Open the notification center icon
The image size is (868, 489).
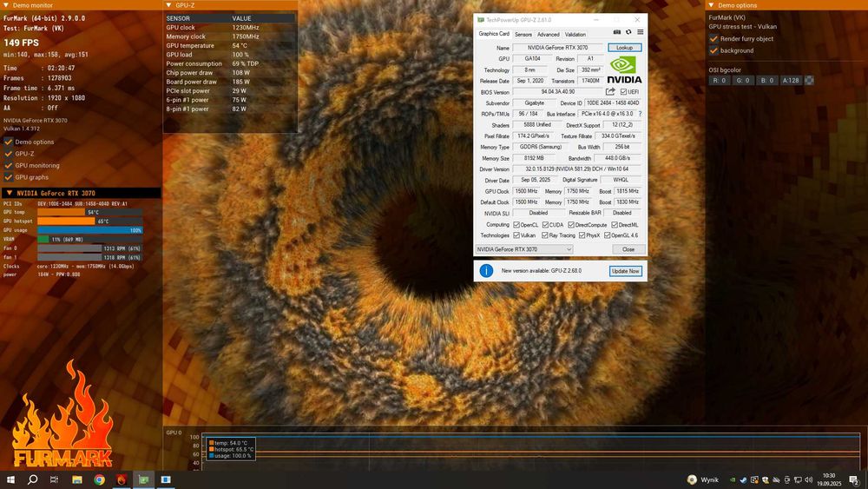(x=855, y=479)
